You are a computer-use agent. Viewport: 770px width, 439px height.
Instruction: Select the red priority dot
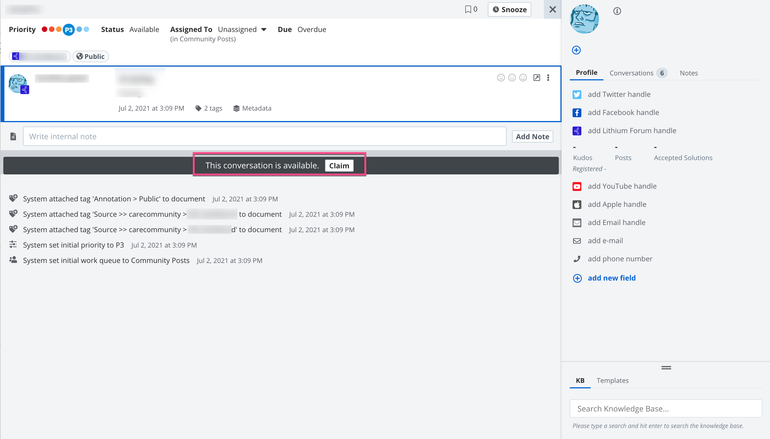[44, 29]
